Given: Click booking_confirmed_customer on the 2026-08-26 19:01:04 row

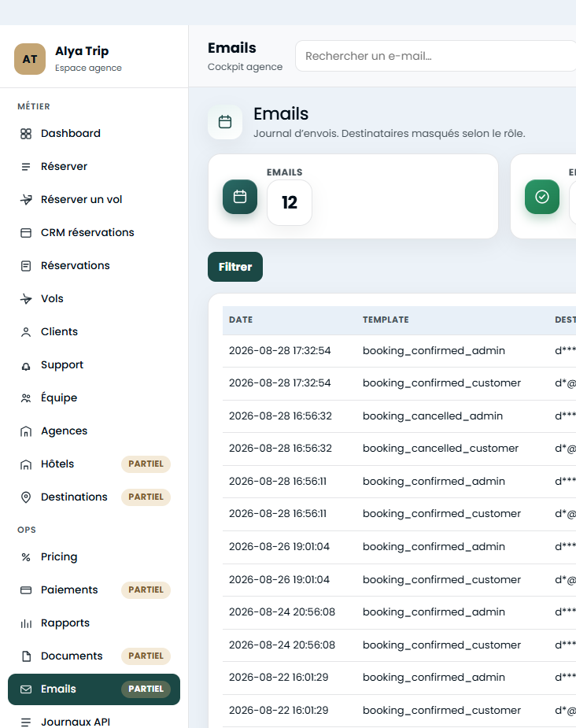Looking at the screenshot, I should [x=441, y=580].
